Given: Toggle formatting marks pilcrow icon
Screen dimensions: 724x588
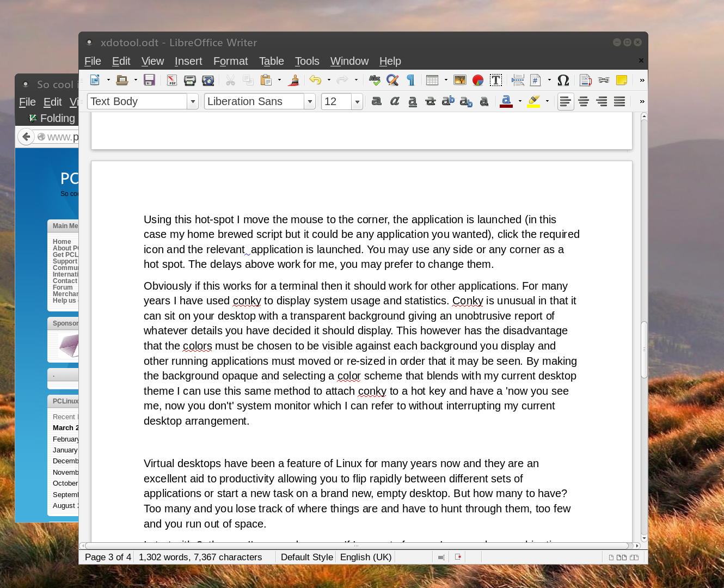Looking at the screenshot, I should click(410, 80).
